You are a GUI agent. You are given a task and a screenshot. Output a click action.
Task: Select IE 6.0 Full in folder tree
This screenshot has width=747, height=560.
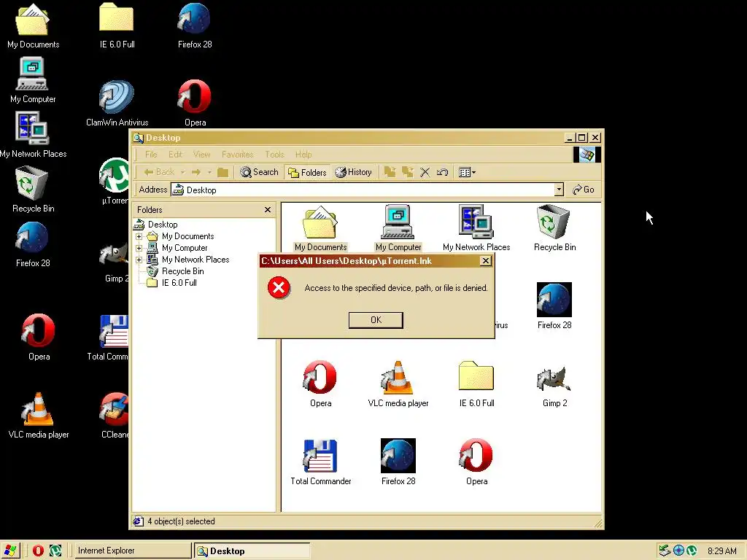click(179, 283)
